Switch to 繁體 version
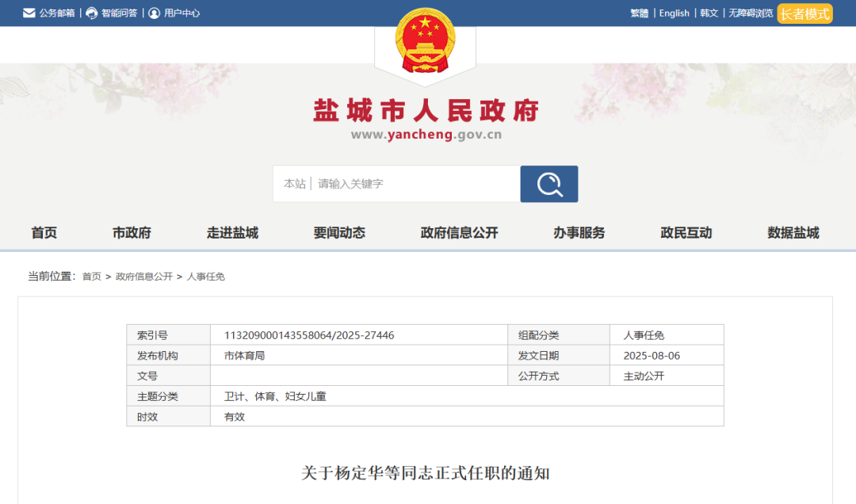 (x=640, y=13)
